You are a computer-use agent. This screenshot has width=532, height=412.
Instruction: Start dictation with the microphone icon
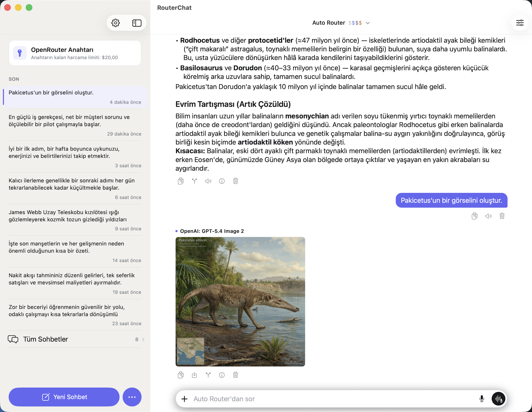tap(482, 399)
